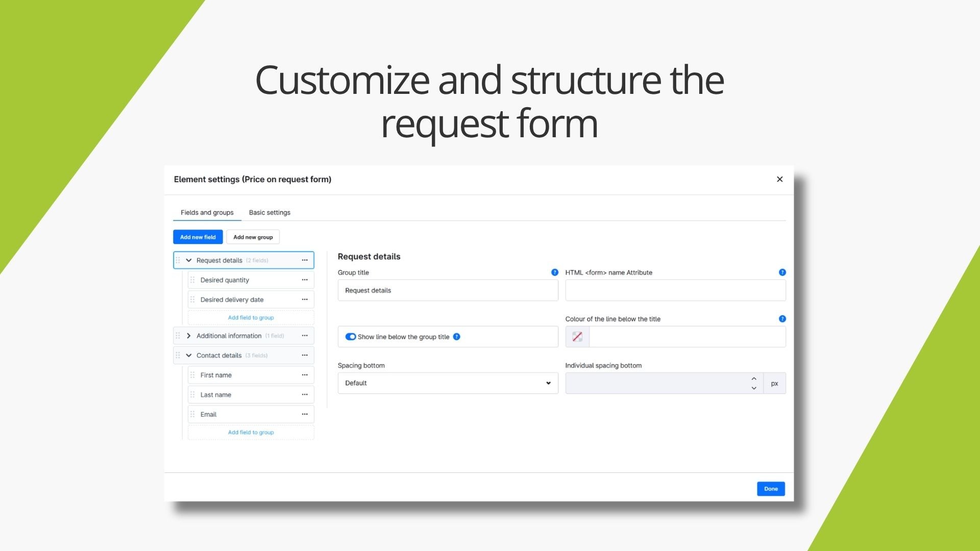
Task: Click the Add new field button
Action: click(198, 237)
